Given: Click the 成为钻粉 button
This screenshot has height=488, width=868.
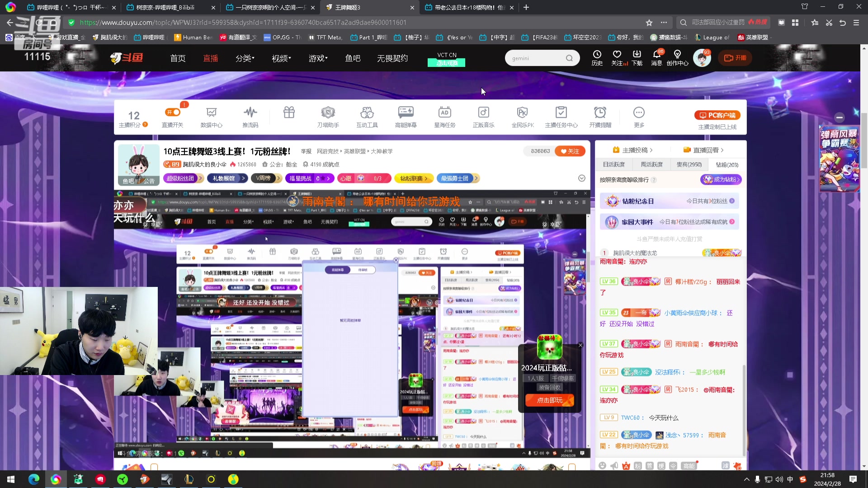Looking at the screenshot, I should pyautogui.click(x=721, y=179).
